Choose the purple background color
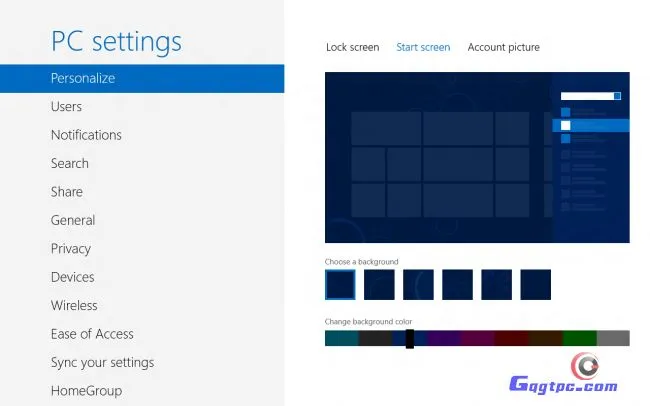Viewport: 650px width, 406px height. (x=443, y=339)
